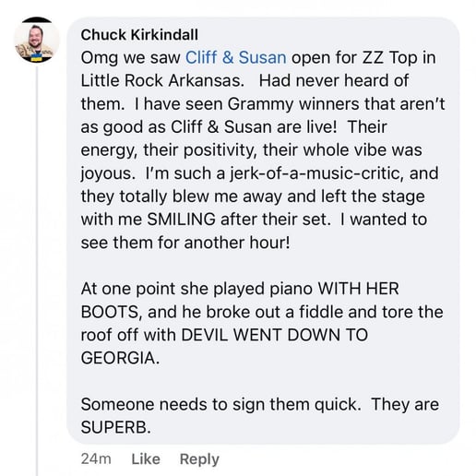Click the word SUPERB in the comment
Image resolution: width=476 pixels, height=476 pixels.
[x=116, y=427]
